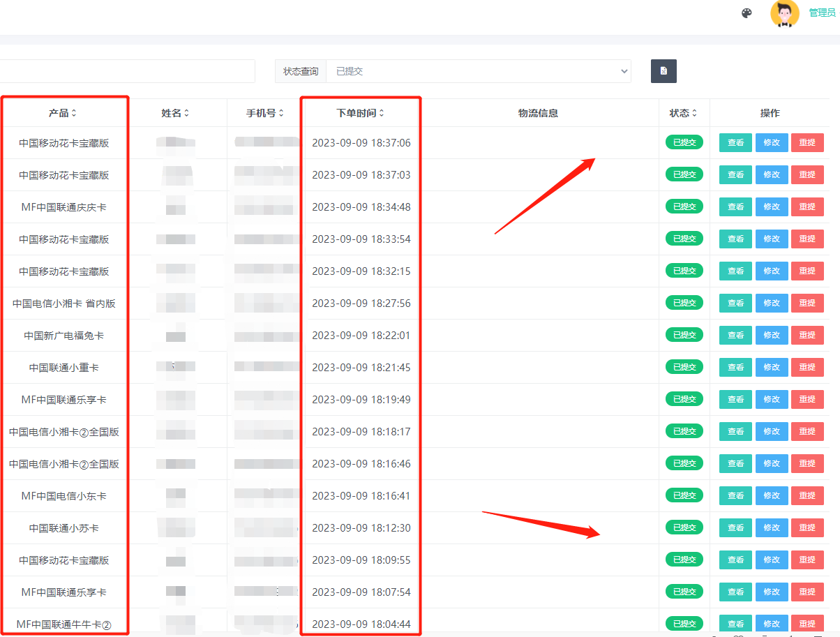Sort the table by 产品 column

(x=63, y=113)
